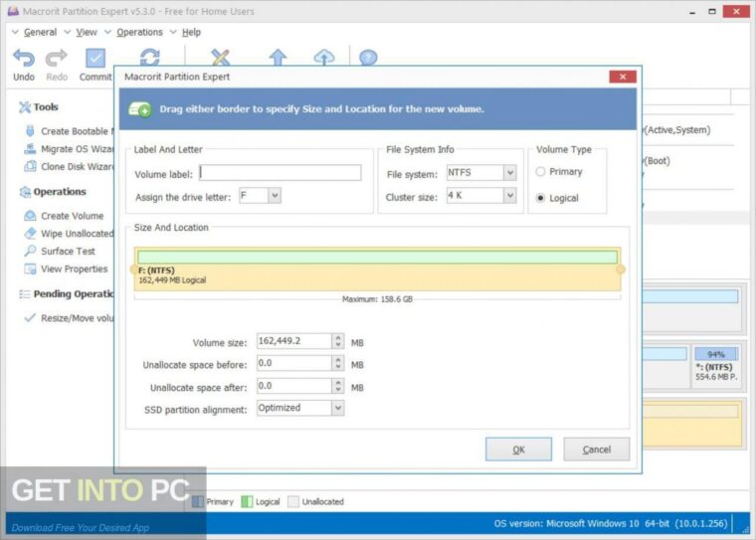Click the Migrate OS Wizard icon
The width and height of the screenshot is (756, 540).
tap(30, 149)
